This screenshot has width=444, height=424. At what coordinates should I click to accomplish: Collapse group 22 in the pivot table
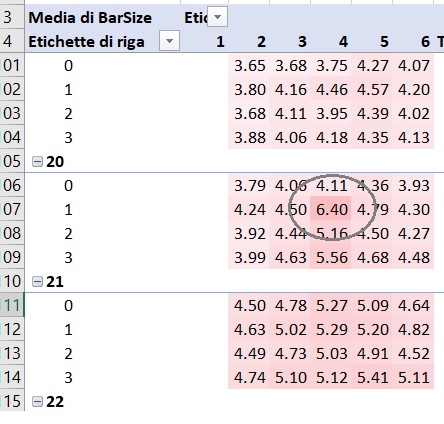[37, 402]
